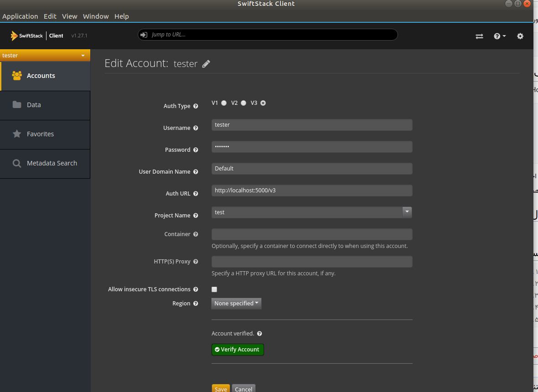Click the help icon beside Password

pos(196,150)
